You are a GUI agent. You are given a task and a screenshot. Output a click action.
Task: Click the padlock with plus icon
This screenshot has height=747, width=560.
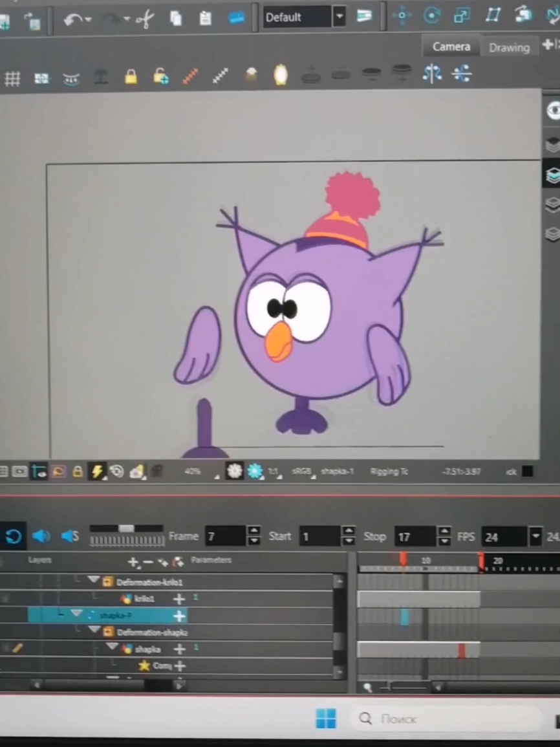point(161,76)
